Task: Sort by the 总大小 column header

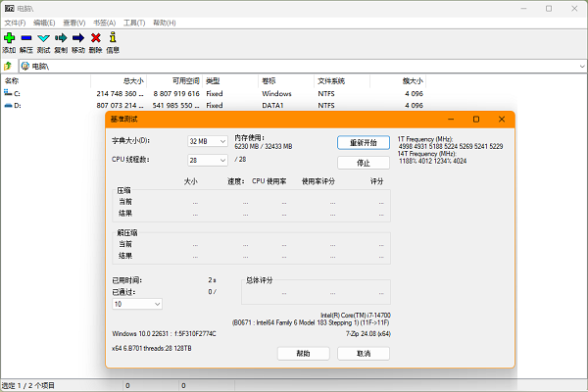Action: (x=132, y=80)
